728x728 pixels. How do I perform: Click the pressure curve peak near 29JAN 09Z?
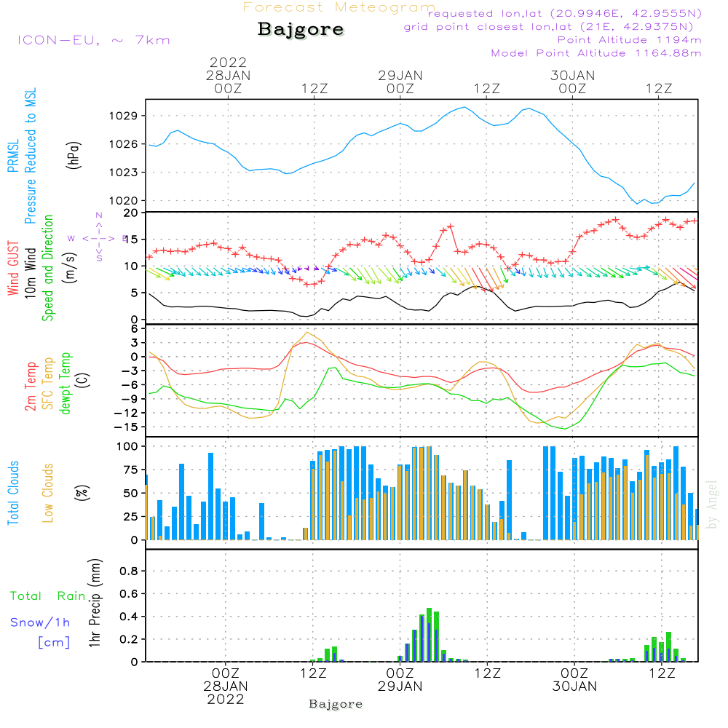(464, 107)
